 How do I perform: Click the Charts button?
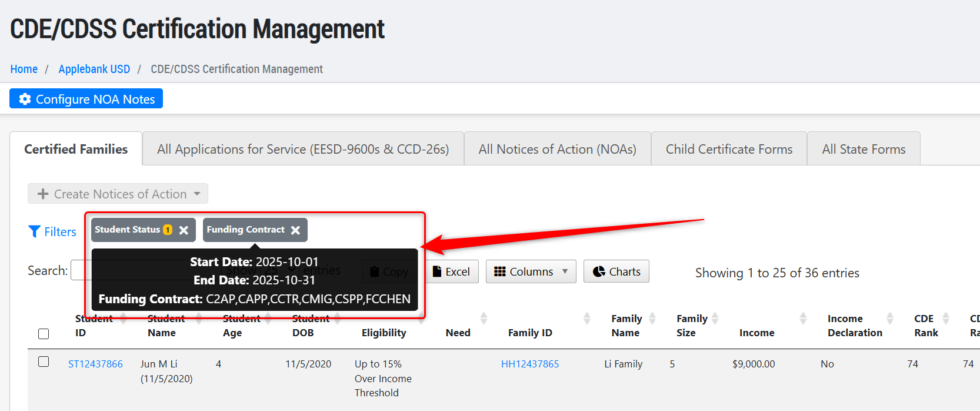click(x=616, y=271)
